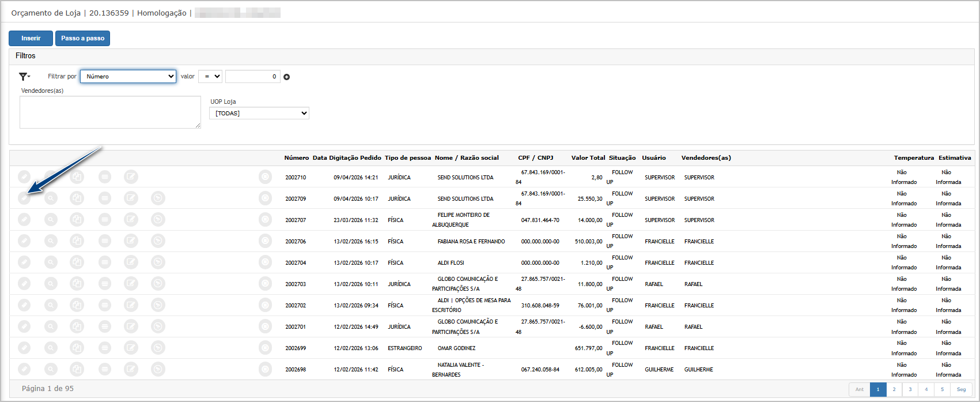Click the filter value input field
Image resolution: width=980 pixels, height=402 pixels.
tap(252, 76)
